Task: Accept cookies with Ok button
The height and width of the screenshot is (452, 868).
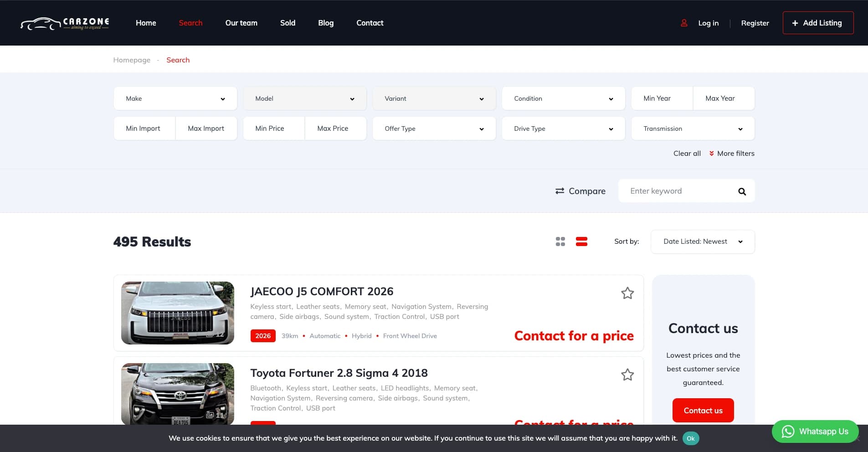Action: (691, 438)
